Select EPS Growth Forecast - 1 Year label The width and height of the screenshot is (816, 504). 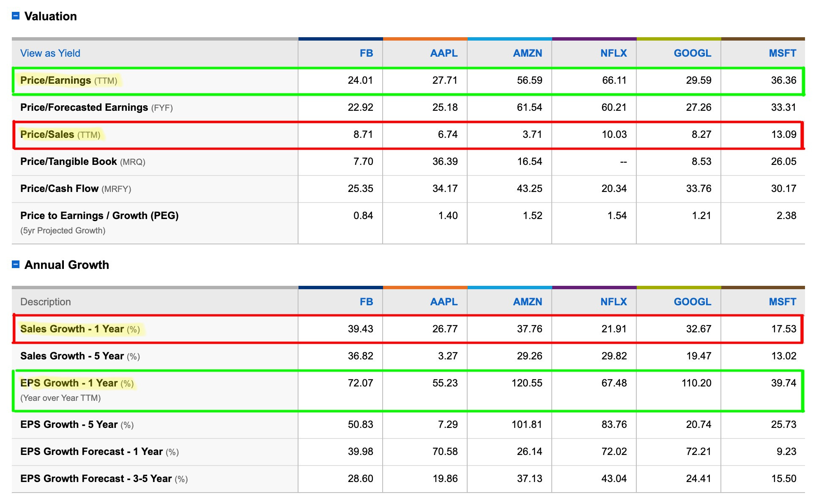[99, 452]
